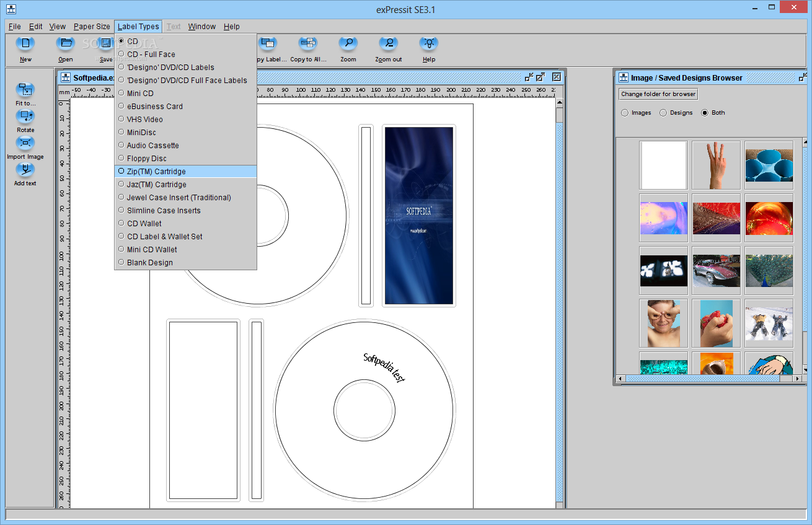Open the Help menu

[x=232, y=27]
